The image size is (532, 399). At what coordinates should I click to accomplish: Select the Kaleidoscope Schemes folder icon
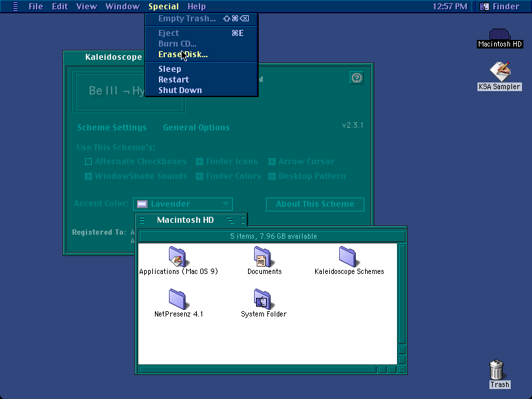347,256
